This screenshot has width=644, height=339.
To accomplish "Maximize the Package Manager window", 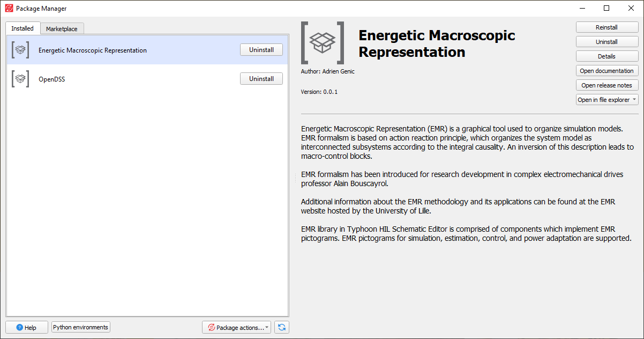I will (606, 9).
